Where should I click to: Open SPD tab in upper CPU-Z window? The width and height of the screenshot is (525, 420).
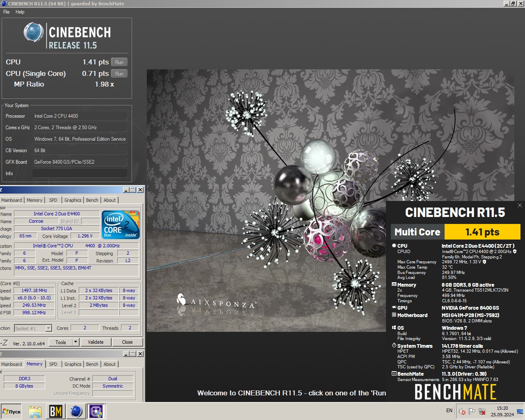point(53,200)
